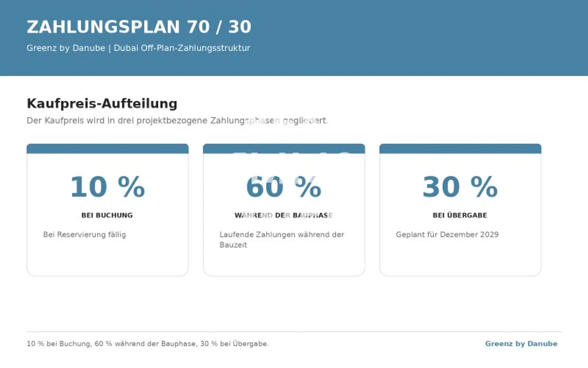Select the Bei Reservierung fällig text
Screen dimensions: 588x368
(85, 235)
